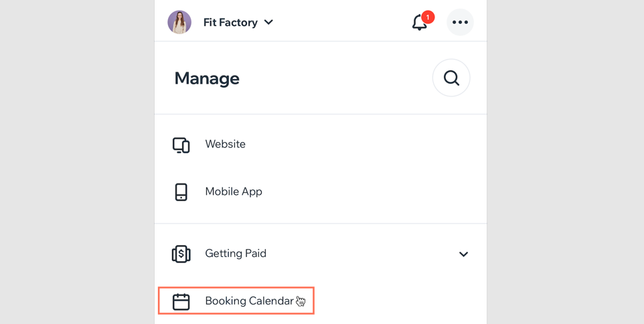Select the Fit Factory site name
The width and height of the screenshot is (644, 324).
pos(230,22)
